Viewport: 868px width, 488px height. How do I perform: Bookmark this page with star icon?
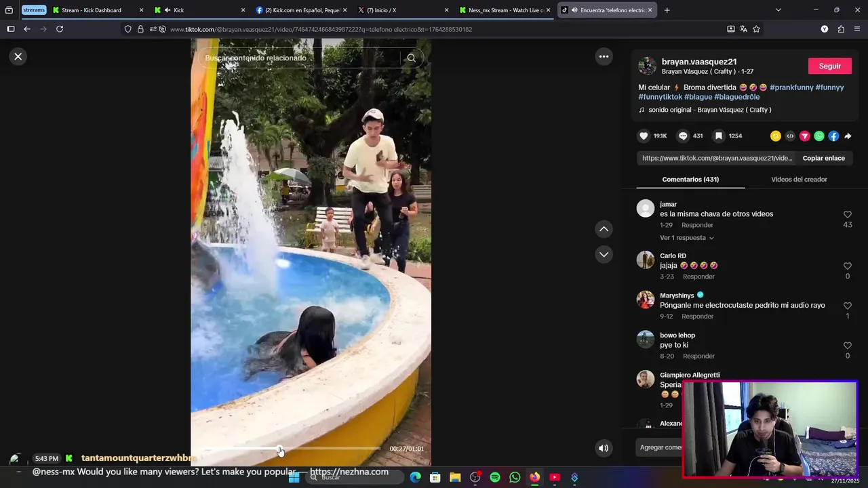tap(756, 29)
